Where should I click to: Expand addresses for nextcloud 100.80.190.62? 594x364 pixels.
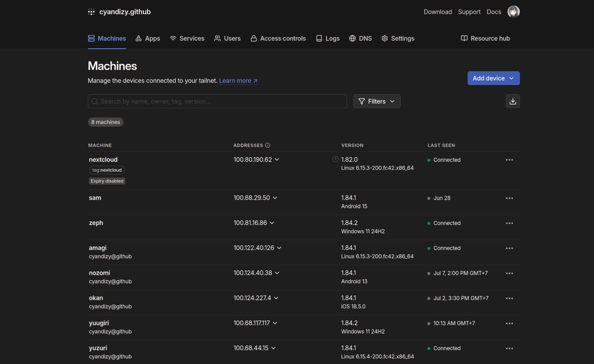point(277,160)
